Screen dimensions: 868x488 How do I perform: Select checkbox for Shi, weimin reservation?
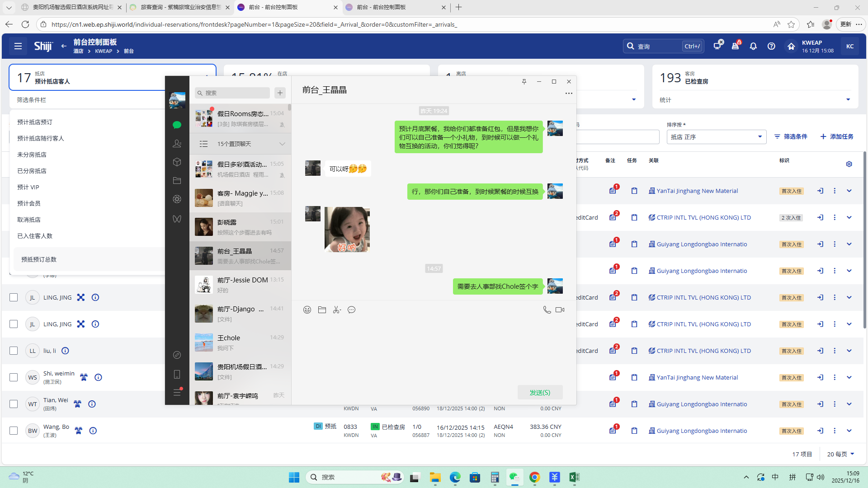pos(14,378)
